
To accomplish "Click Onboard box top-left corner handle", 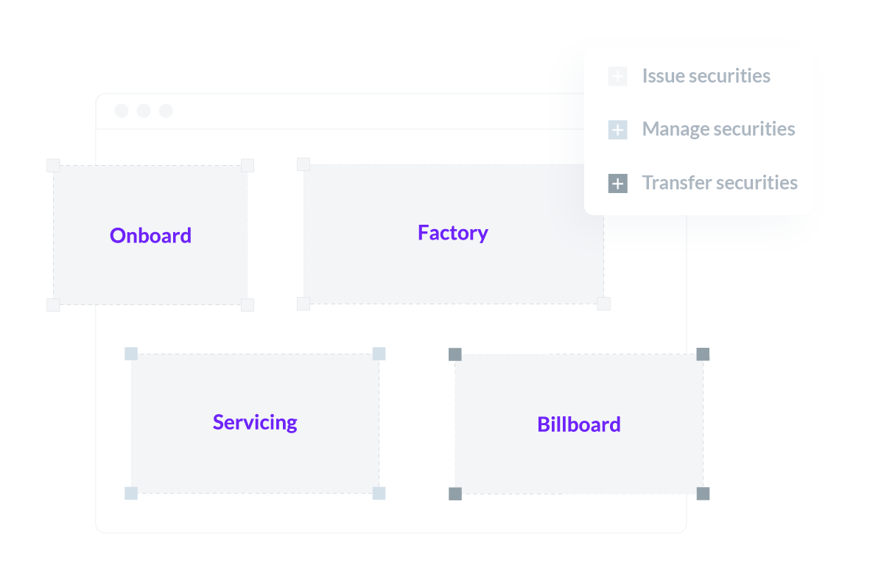I will coord(53,165).
